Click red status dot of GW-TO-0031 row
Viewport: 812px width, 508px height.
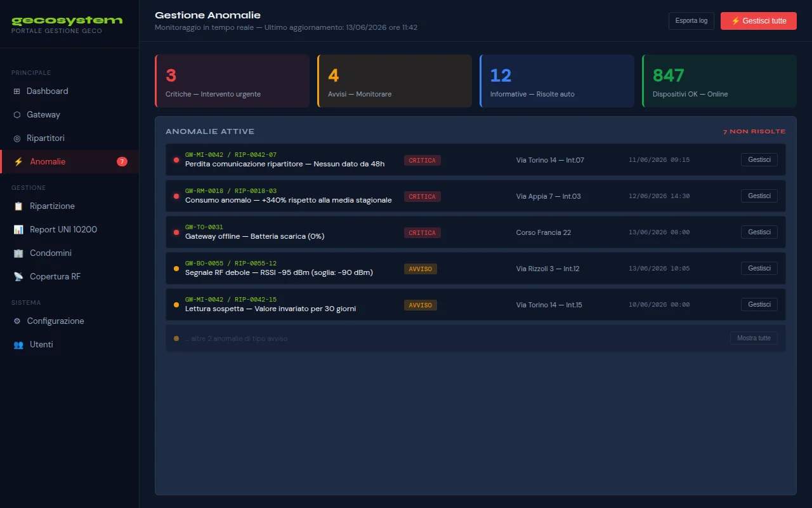pos(176,232)
